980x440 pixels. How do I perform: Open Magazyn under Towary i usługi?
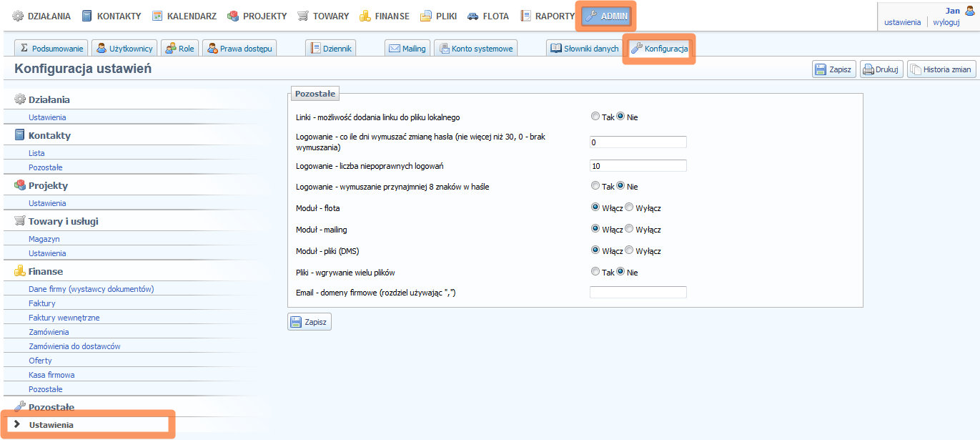point(44,239)
